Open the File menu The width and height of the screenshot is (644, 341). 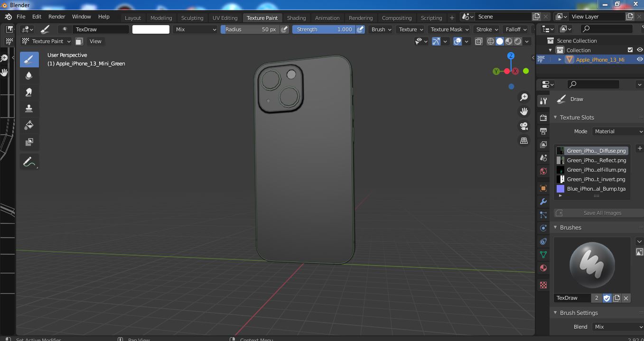[x=21, y=17]
